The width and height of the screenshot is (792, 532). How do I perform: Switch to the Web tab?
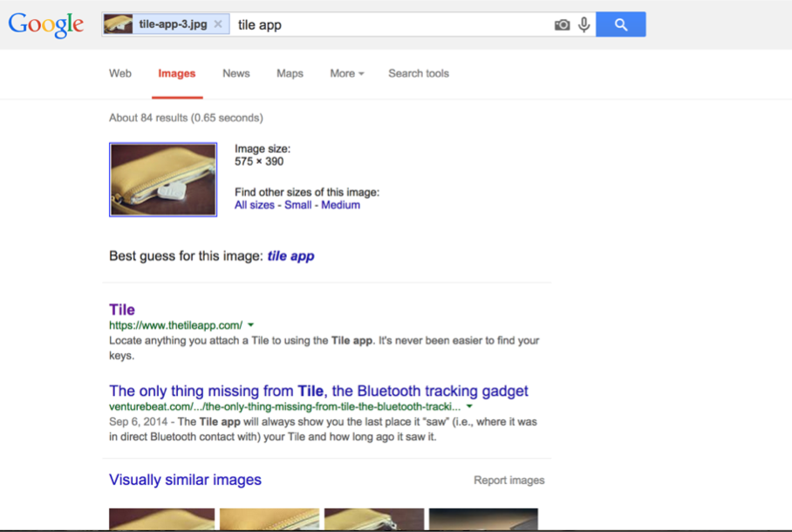click(x=120, y=73)
